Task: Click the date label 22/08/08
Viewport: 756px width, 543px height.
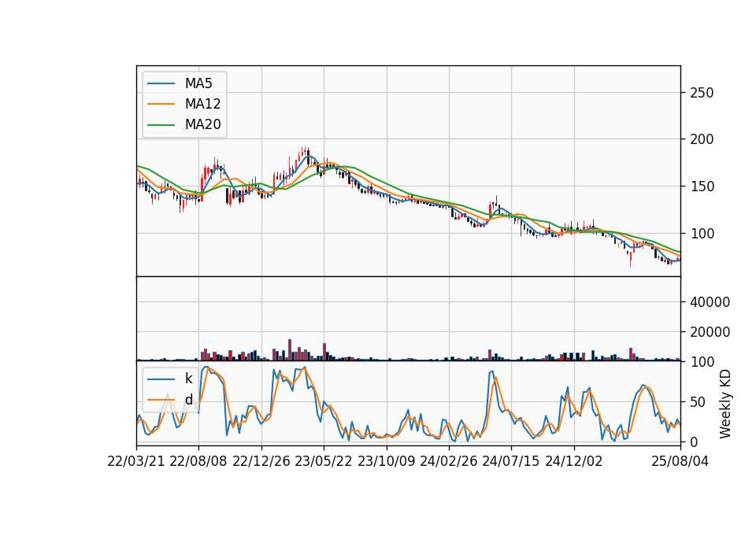Action: point(198,461)
